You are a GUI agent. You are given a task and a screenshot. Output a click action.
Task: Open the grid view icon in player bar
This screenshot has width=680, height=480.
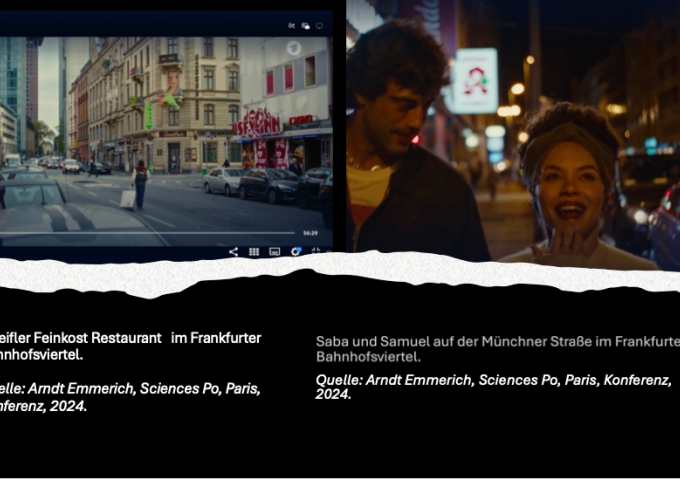(254, 251)
